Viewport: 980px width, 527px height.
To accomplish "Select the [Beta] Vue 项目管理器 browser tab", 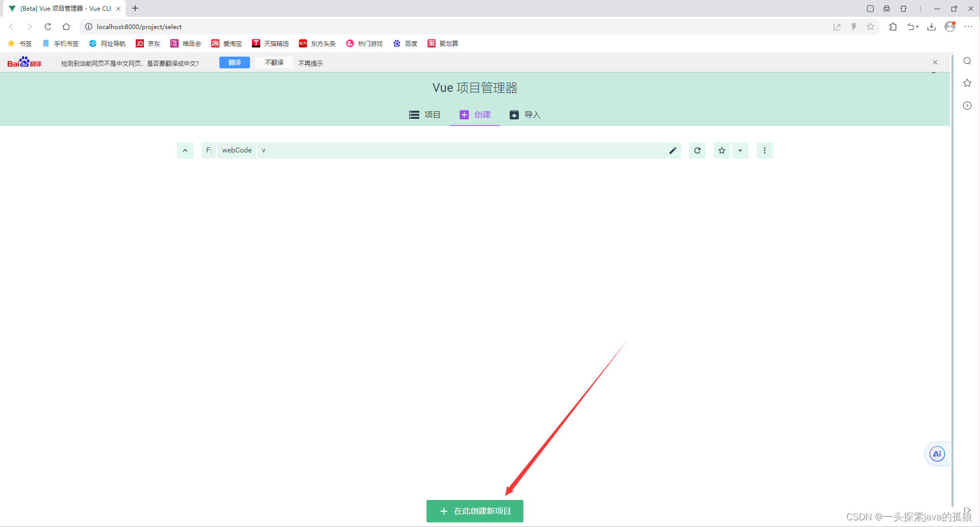I will tap(65, 9).
